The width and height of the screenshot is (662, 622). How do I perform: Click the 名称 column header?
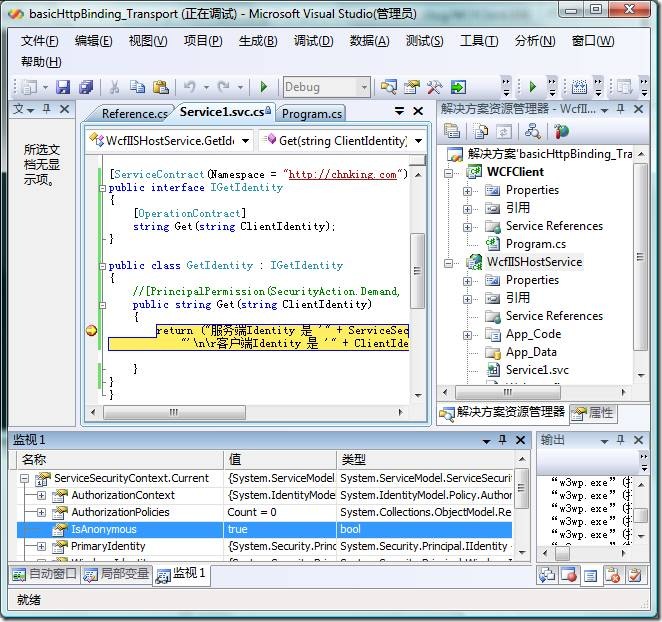pos(120,459)
